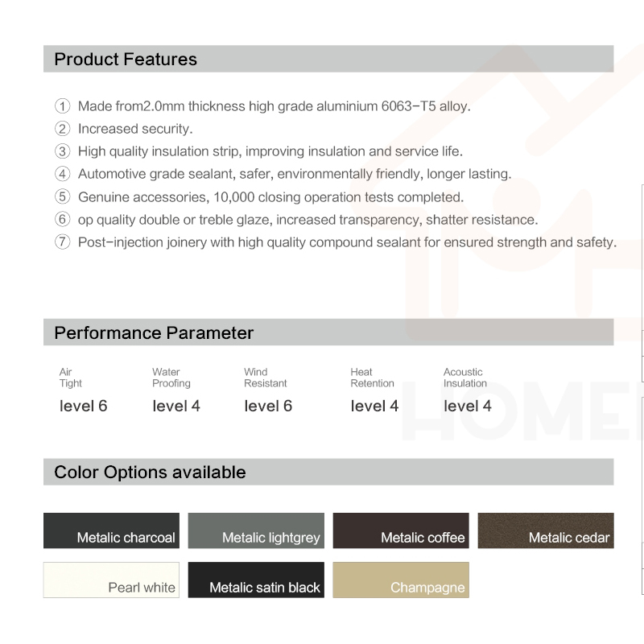Select the Champagne color swatch
644x644 pixels.
[x=401, y=580]
